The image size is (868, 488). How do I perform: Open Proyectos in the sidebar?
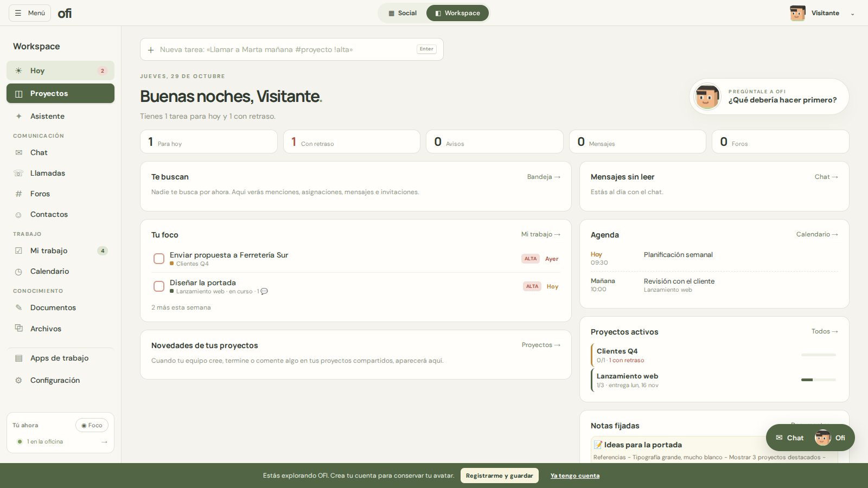click(60, 93)
